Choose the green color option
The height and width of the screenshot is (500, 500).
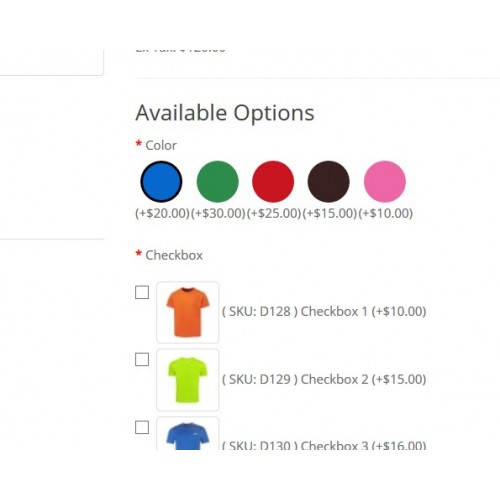pyautogui.click(x=217, y=182)
